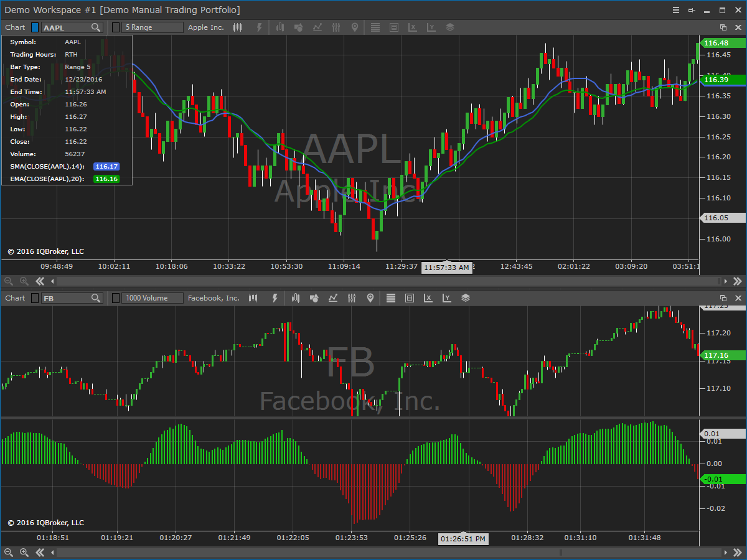
Task: Search symbol using magnifier in AAPL box
Action: coord(96,27)
